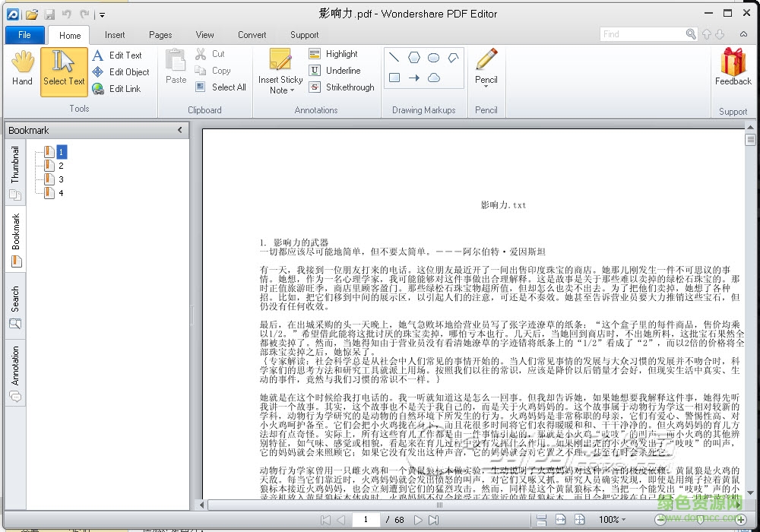
Task: Select the Pencil annotation tool
Action: (x=486, y=61)
